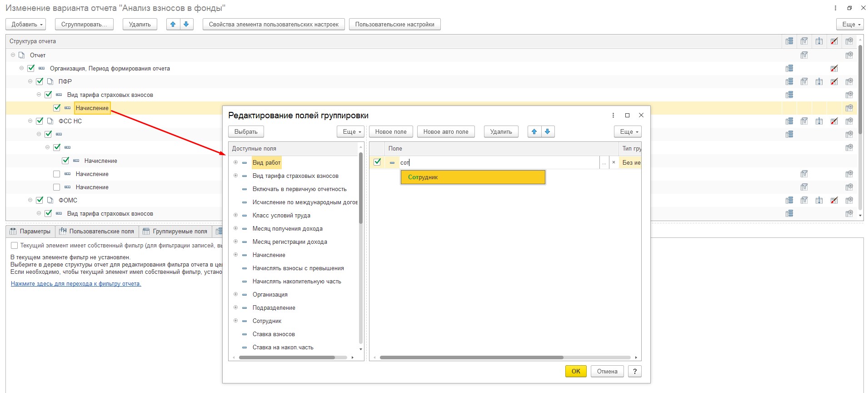Click the horizontal scrollbar under the field list
This screenshot has width=868, height=393.
pyautogui.click(x=471, y=358)
